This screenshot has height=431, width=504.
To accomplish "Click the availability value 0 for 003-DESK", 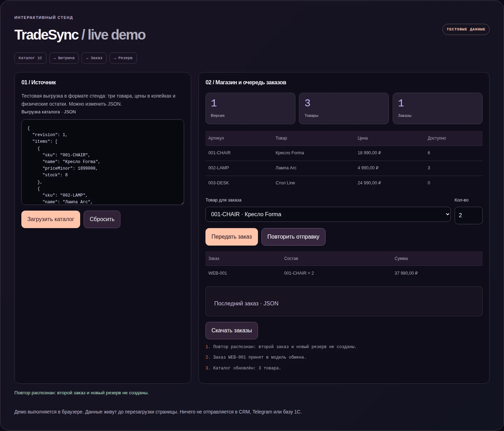I will pyautogui.click(x=429, y=183).
